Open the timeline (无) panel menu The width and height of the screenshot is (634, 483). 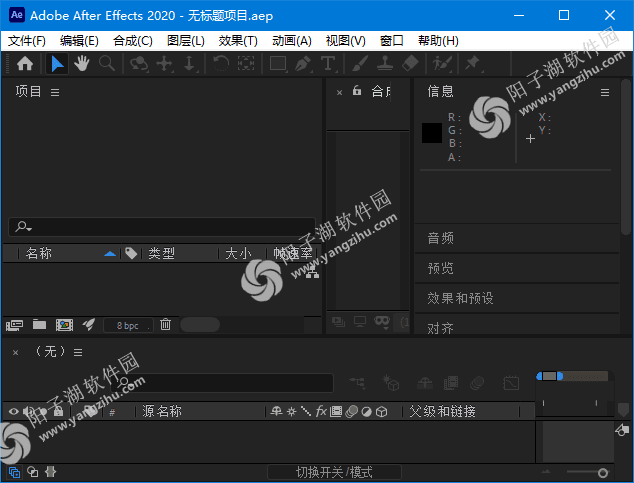78,352
